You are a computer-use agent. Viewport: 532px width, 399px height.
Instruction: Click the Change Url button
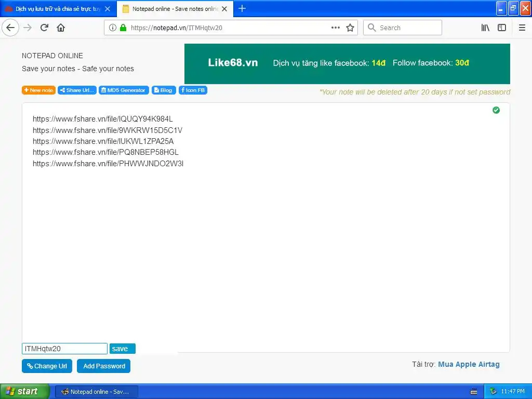(47, 366)
